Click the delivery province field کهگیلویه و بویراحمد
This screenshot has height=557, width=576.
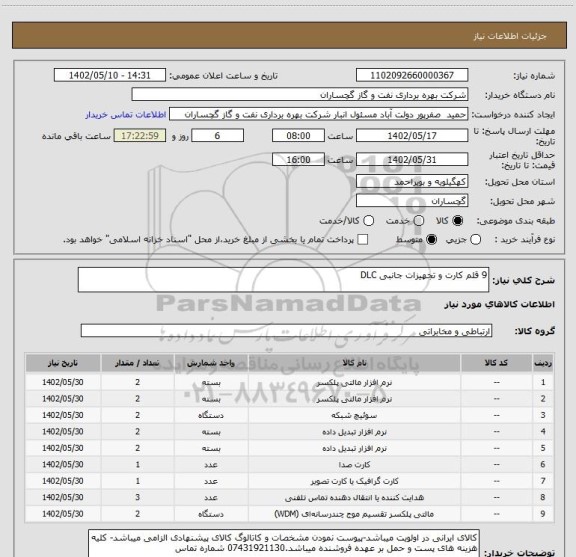click(412, 182)
